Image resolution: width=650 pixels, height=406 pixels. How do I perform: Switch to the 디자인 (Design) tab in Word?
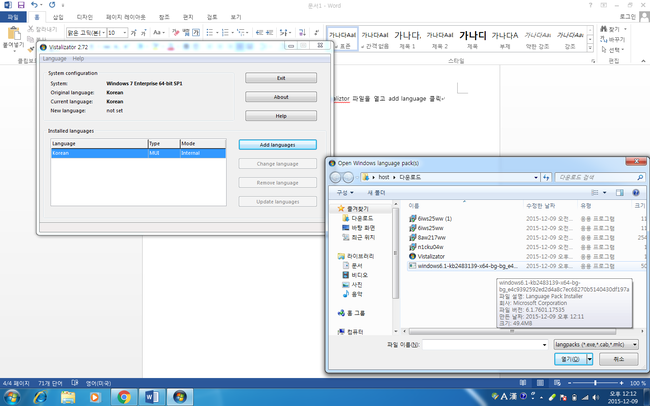tap(85, 17)
